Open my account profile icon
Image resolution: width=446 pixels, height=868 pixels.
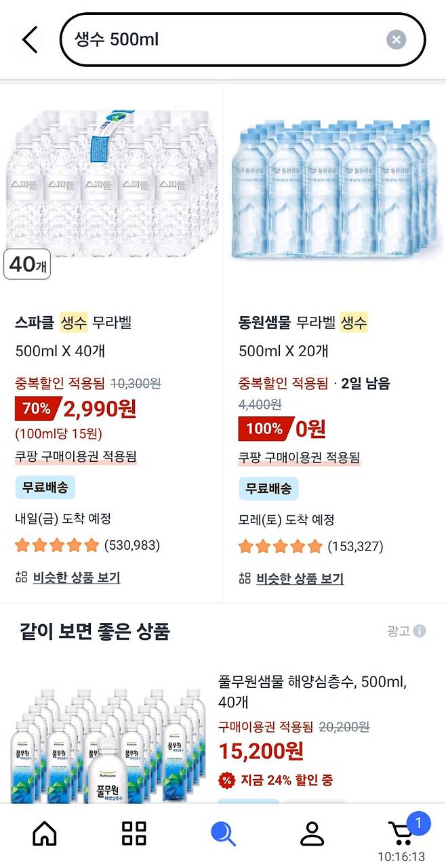point(312,833)
